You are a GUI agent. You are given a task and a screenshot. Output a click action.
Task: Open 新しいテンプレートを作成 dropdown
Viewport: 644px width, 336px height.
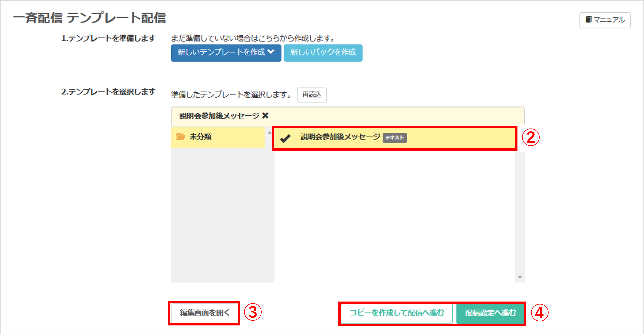(226, 53)
